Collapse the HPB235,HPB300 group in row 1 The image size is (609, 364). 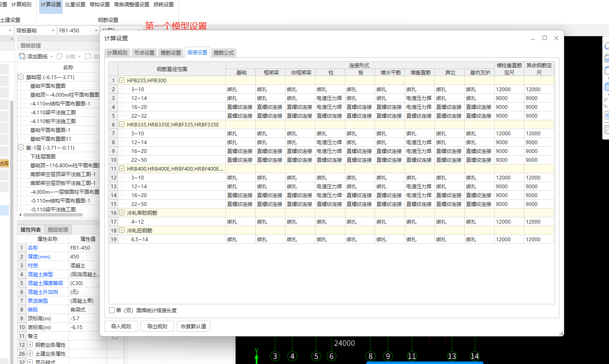122,80
